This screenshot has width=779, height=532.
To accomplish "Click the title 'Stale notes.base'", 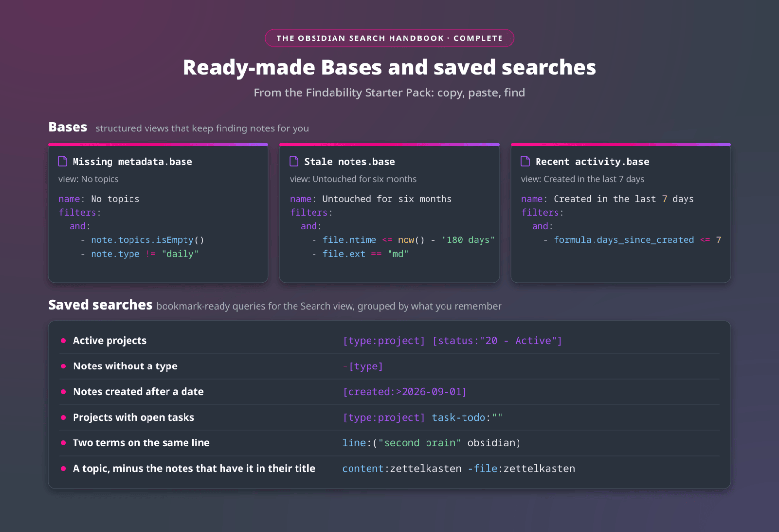I will click(x=350, y=162).
